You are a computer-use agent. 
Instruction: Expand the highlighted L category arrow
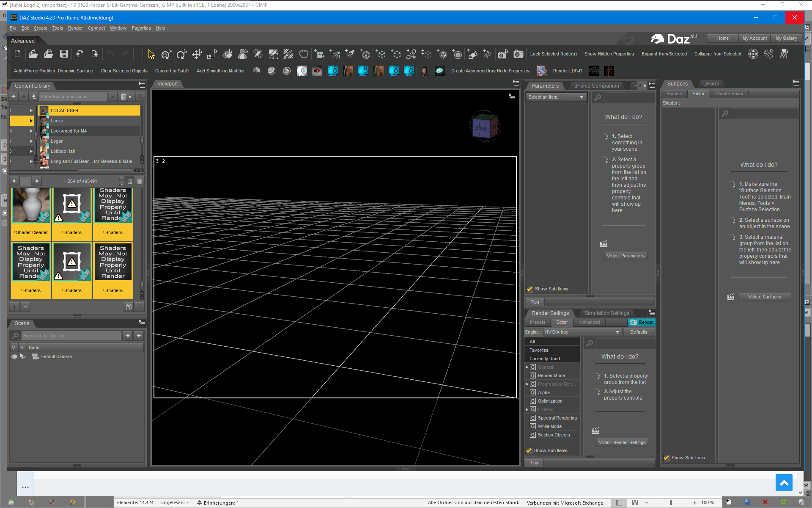(31, 121)
